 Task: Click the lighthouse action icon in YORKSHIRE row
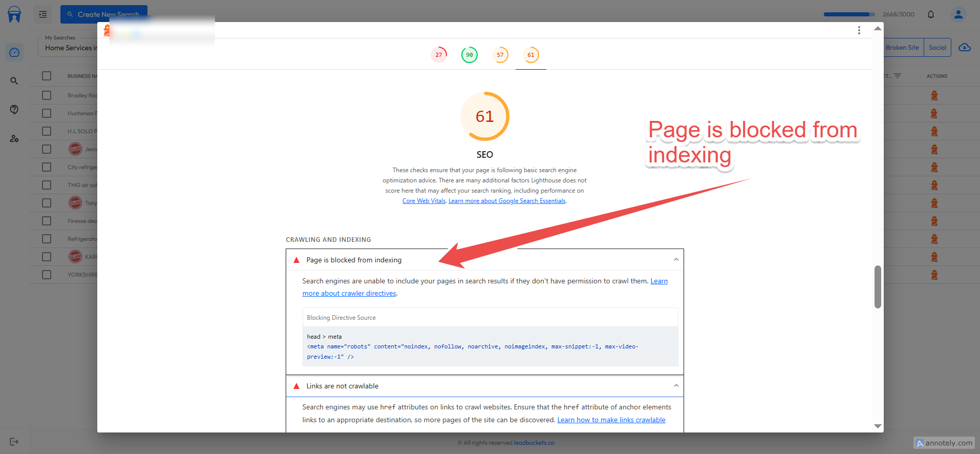tap(934, 275)
